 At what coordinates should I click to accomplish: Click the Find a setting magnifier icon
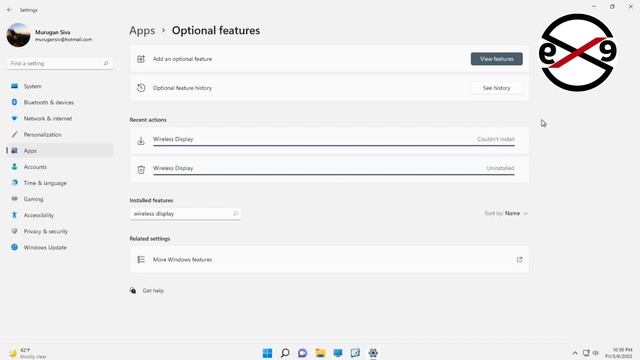pos(106,63)
